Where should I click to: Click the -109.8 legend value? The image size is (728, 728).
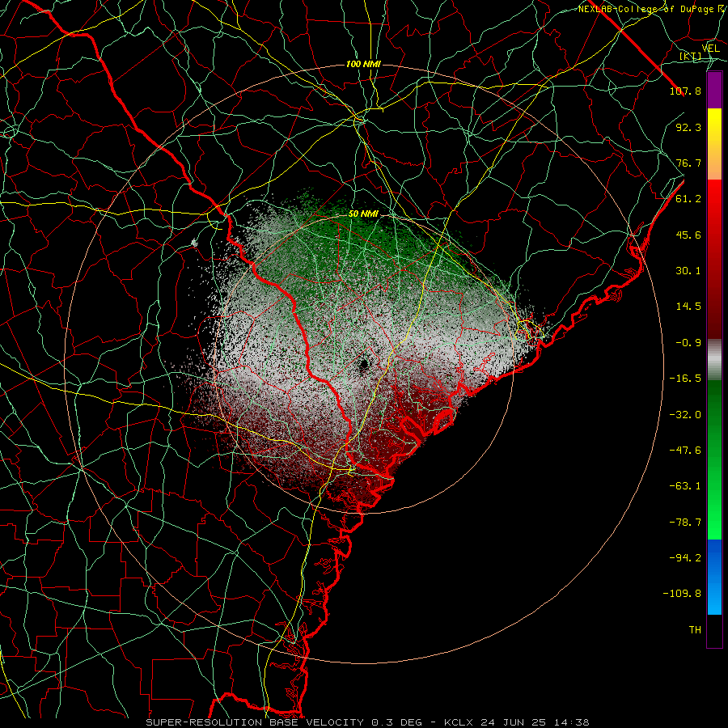click(683, 594)
